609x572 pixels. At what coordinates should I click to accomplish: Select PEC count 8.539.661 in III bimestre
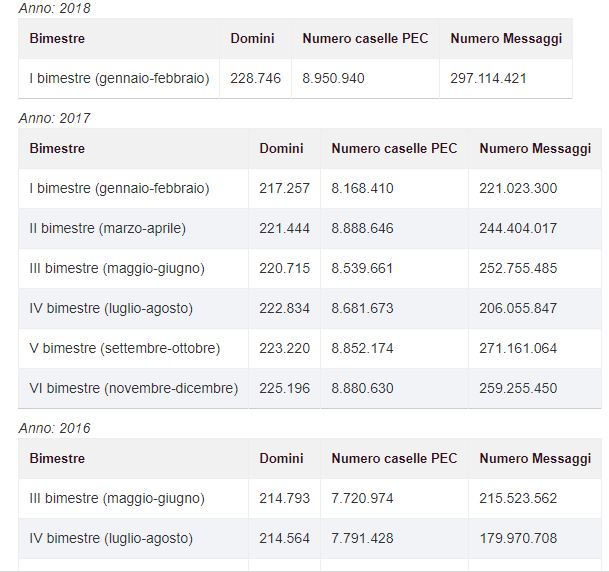tap(362, 268)
